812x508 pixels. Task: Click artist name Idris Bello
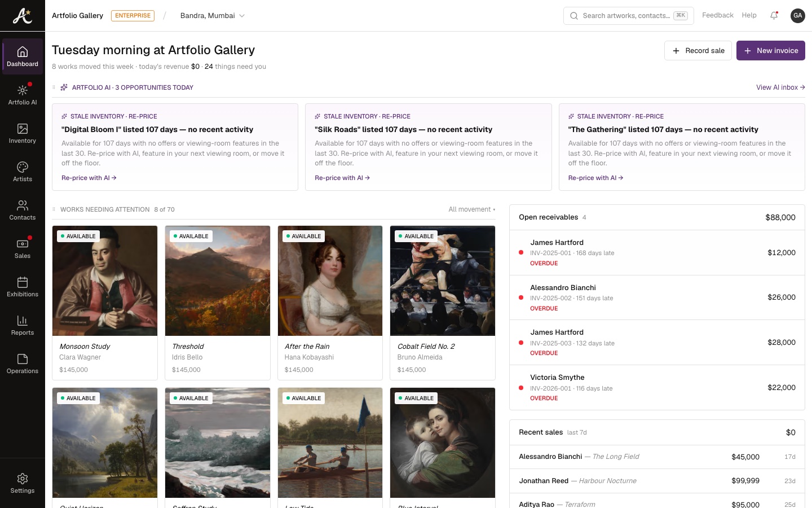[x=187, y=357]
